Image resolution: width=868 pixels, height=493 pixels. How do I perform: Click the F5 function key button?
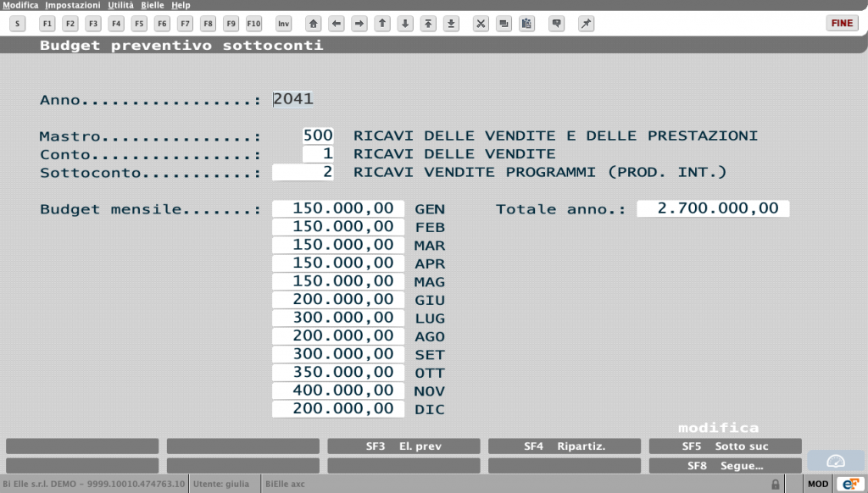point(139,24)
